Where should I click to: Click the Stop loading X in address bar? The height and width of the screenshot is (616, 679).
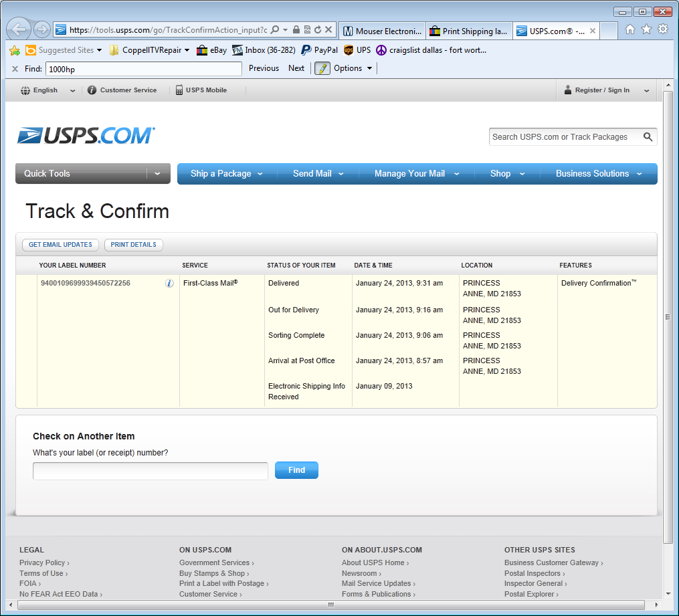[328, 30]
